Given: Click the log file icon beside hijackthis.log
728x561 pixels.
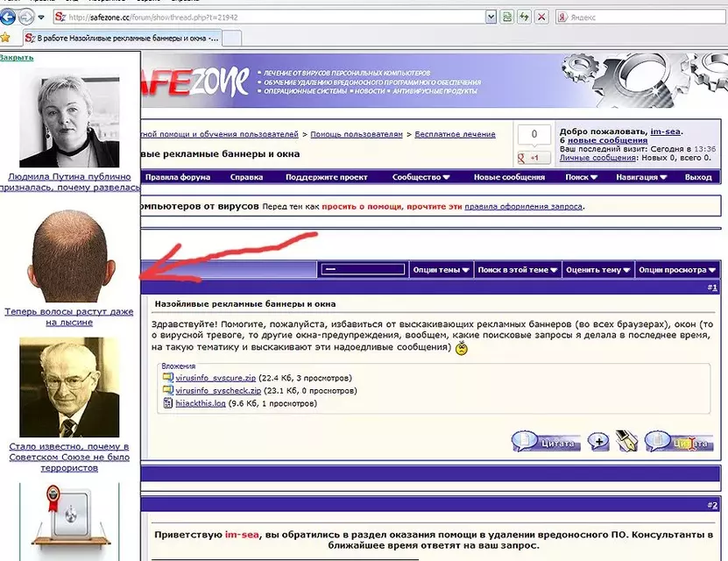Looking at the screenshot, I should coord(167,402).
